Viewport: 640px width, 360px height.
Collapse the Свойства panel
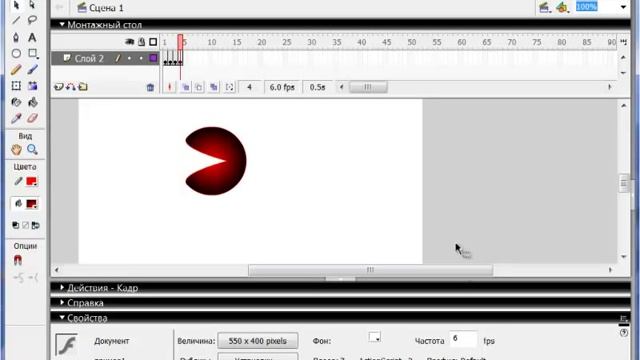coord(62,318)
